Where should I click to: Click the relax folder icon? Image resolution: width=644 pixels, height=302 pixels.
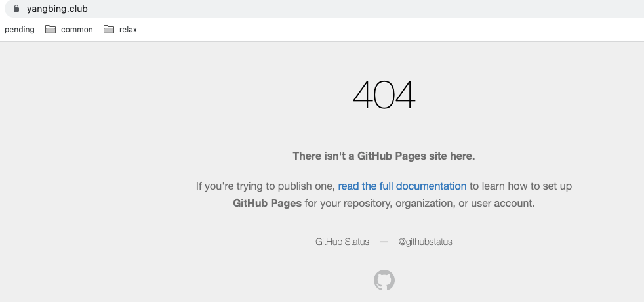click(109, 29)
